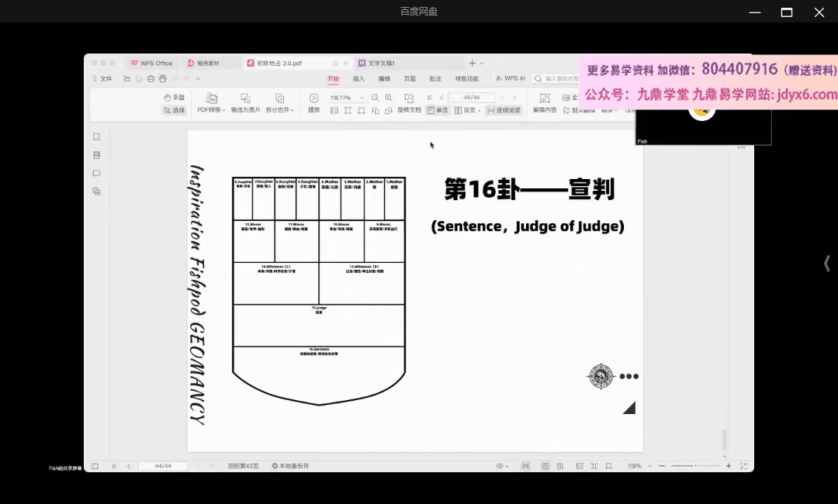The image size is (838, 504).
Task: Open the bookmark panel in left sidebar
Action: [96, 137]
